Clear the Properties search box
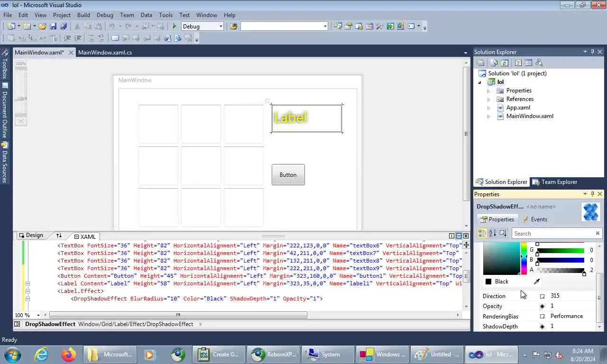 click(598, 233)
